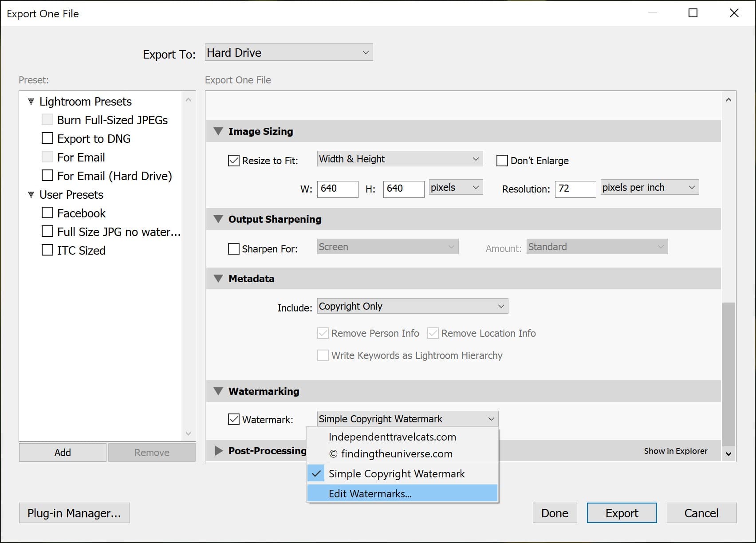
Task: Collapse the Image Sizing section
Action: point(218,131)
